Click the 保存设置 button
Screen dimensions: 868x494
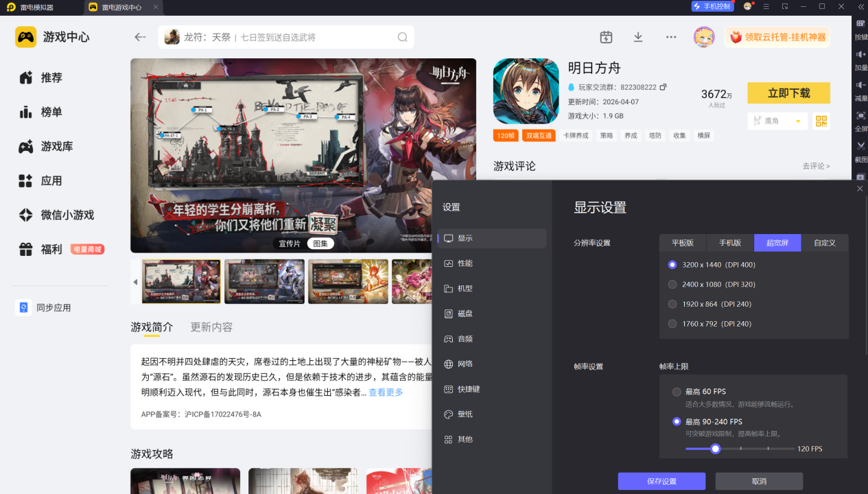click(x=661, y=481)
